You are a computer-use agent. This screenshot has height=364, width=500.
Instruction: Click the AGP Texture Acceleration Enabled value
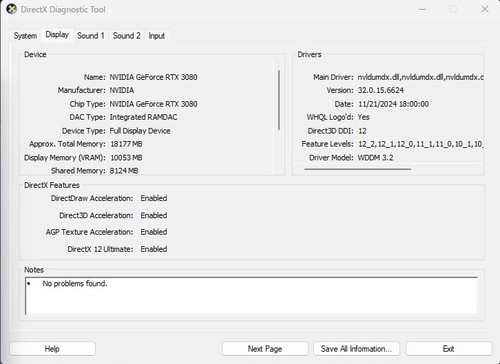154,232
